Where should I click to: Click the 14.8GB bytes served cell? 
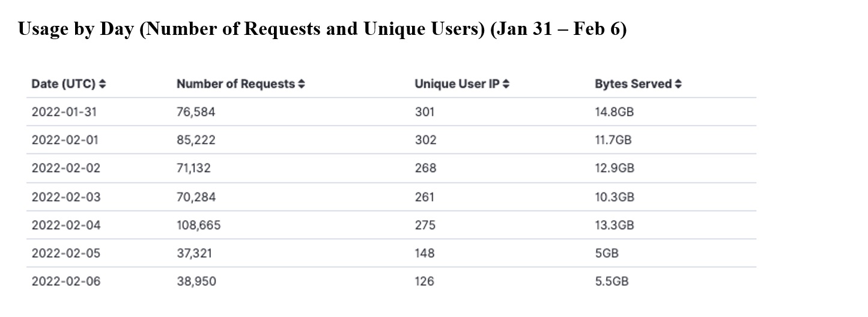pyautogui.click(x=615, y=112)
